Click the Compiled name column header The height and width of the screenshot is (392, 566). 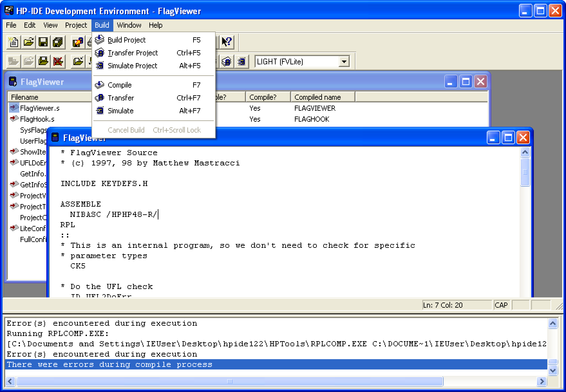click(323, 97)
